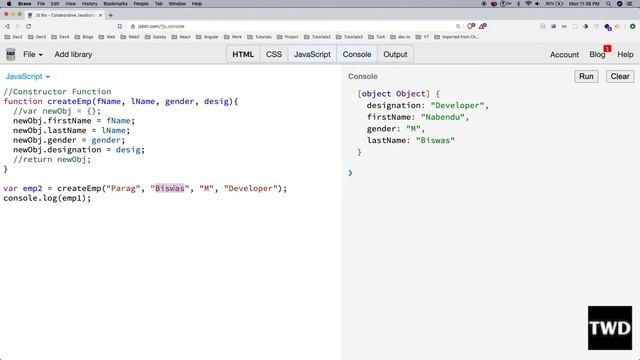This screenshot has width=640, height=360.
Task: Click the blue overlapping-shapes extension icon
Action: pyautogui.click(x=608, y=27)
